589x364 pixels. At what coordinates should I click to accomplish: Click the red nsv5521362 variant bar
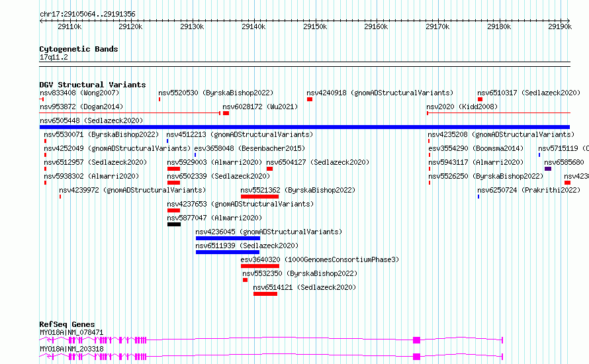(259, 197)
